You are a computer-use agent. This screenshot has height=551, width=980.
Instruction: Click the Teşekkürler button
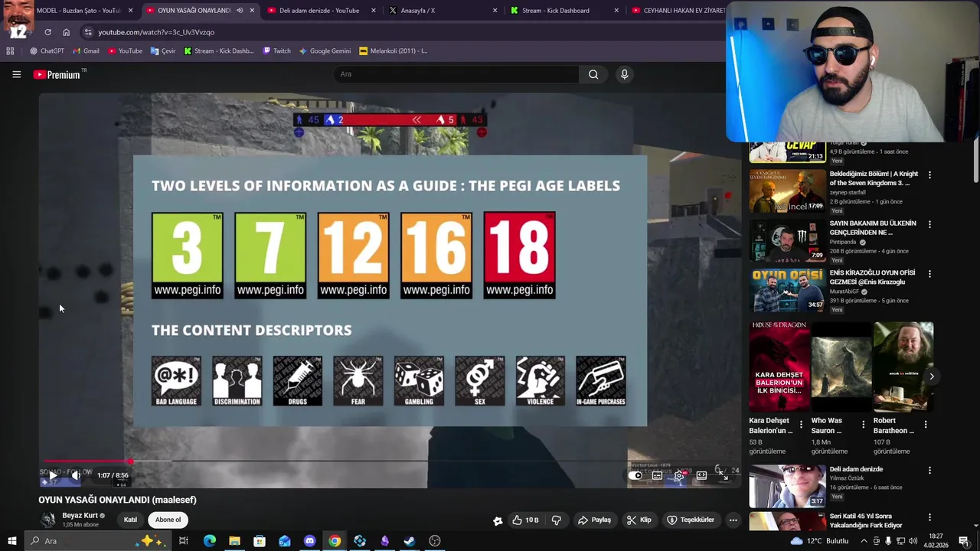click(691, 520)
